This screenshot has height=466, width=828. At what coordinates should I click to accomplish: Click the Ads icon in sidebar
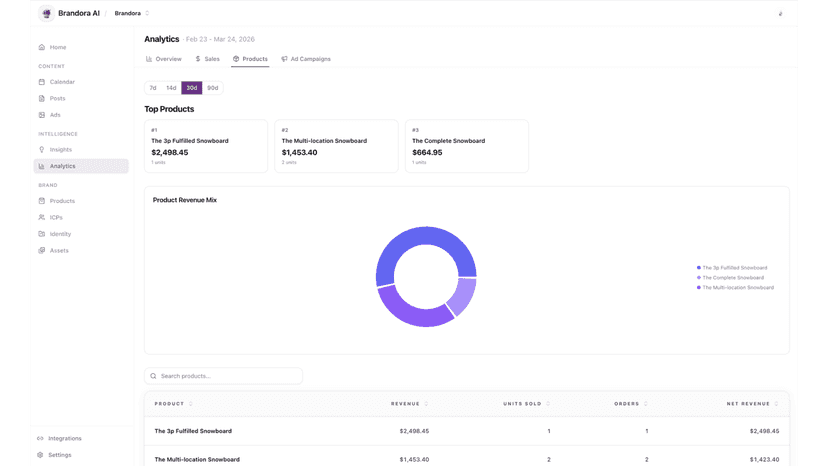point(42,115)
